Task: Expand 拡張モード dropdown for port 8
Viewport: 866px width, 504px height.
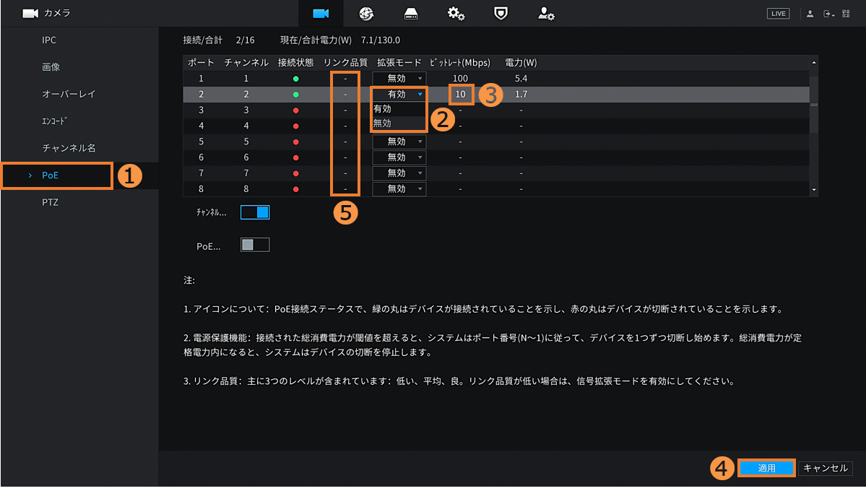Action: [x=399, y=189]
